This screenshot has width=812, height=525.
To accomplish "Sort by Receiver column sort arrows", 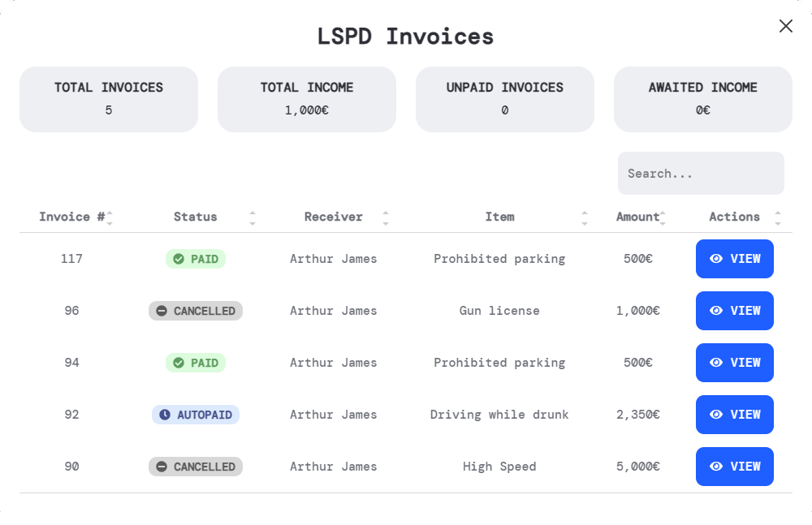I will pyautogui.click(x=386, y=217).
